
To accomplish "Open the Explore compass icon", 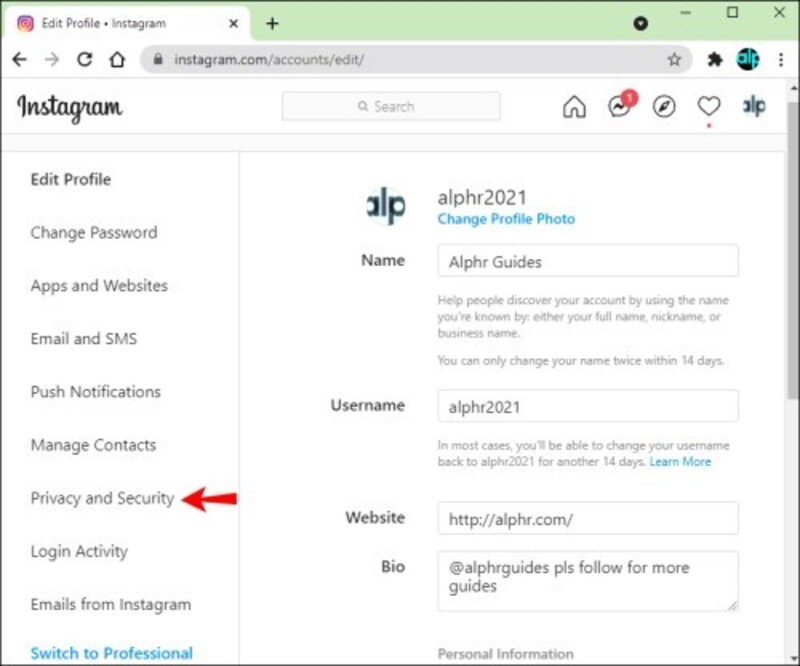I will click(x=664, y=107).
